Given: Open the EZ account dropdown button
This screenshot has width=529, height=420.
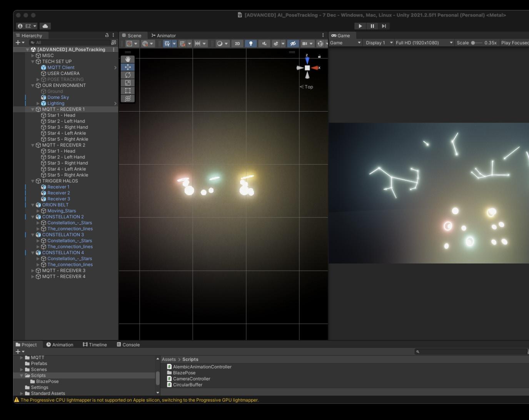Looking at the screenshot, I should [x=27, y=26].
